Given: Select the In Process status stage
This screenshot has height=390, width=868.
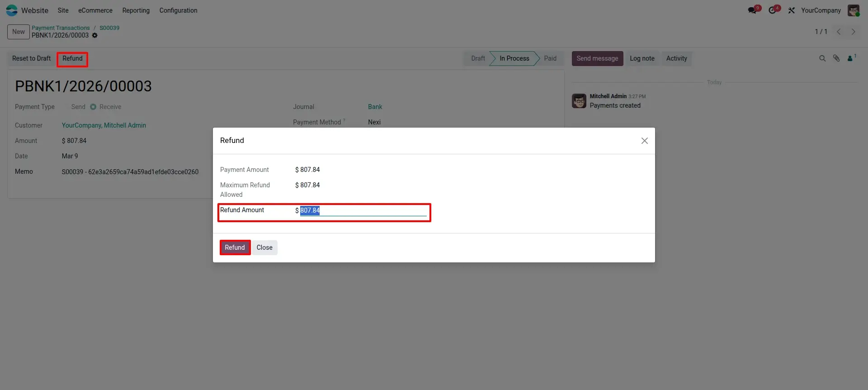Looking at the screenshot, I should tap(514, 58).
